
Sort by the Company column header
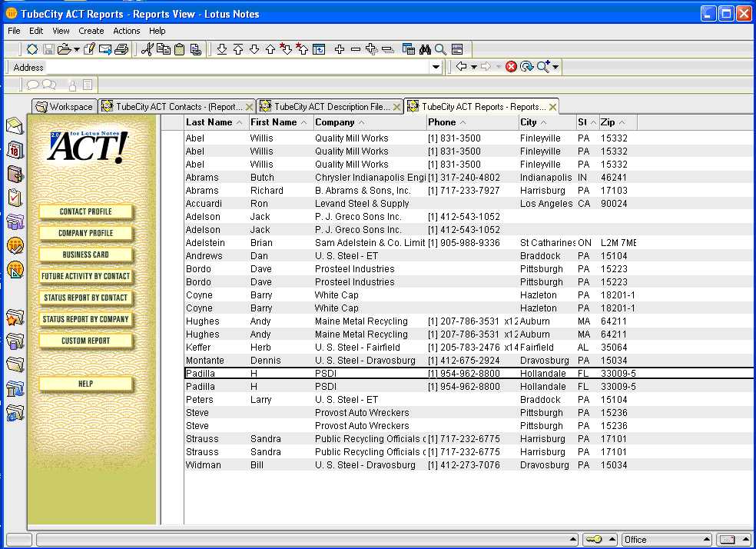370,122
